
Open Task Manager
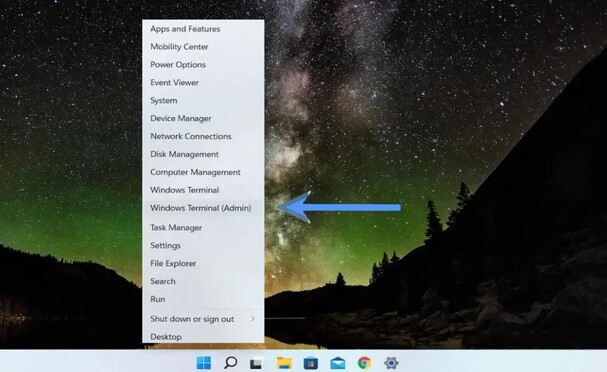click(x=203, y=228)
